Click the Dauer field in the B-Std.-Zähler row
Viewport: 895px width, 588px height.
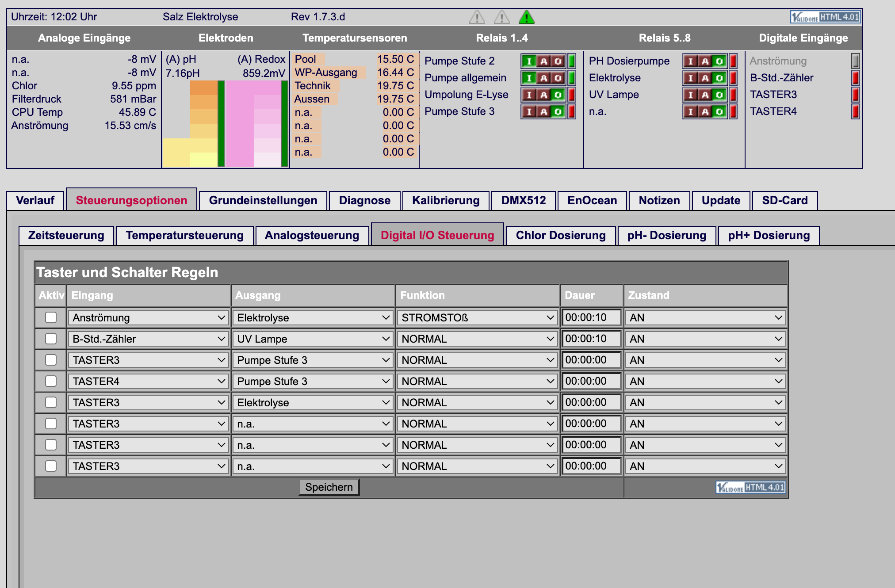point(591,339)
